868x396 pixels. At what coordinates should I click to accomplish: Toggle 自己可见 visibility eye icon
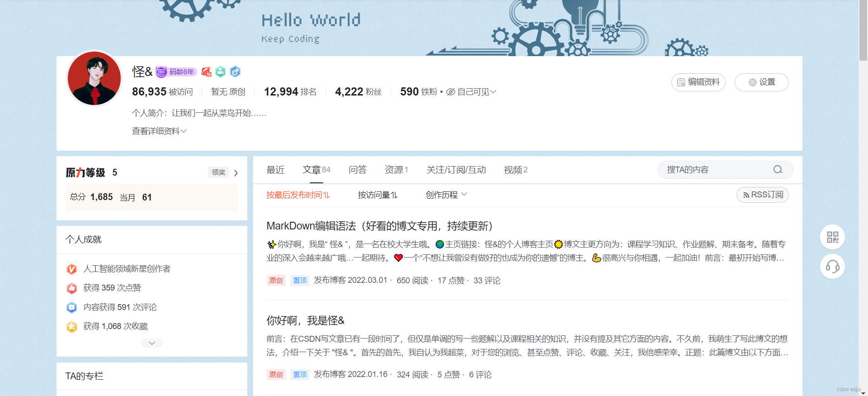pyautogui.click(x=451, y=92)
